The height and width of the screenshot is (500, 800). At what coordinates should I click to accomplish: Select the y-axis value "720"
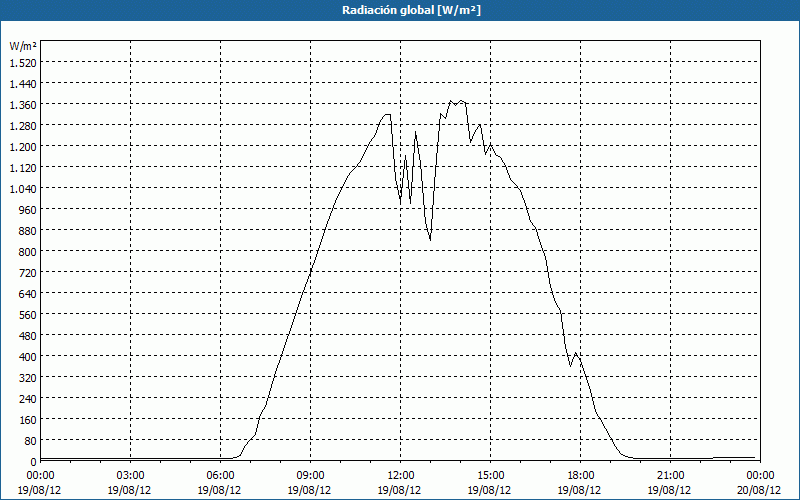pos(28,273)
